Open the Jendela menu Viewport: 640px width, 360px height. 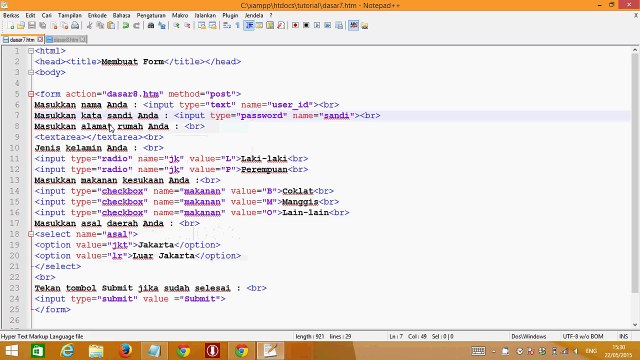click(x=253, y=16)
